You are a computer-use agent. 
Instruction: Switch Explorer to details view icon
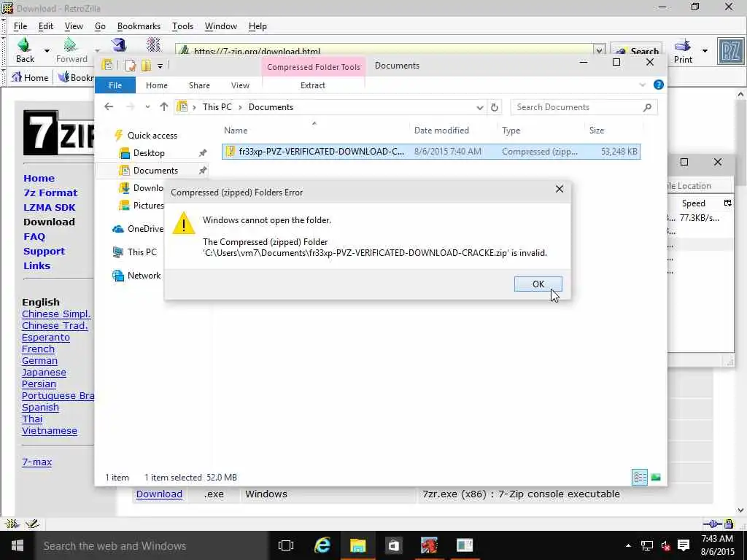639,477
